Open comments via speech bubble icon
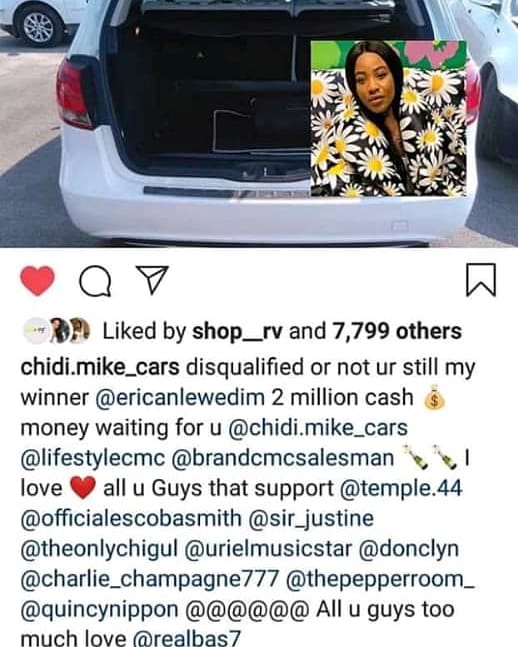 coord(95,282)
